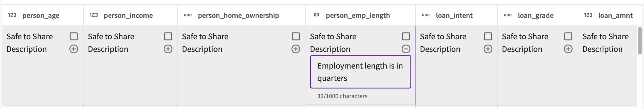Click the ABC text type icon for person_home_ownership
644x109 pixels.
(188, 15)
